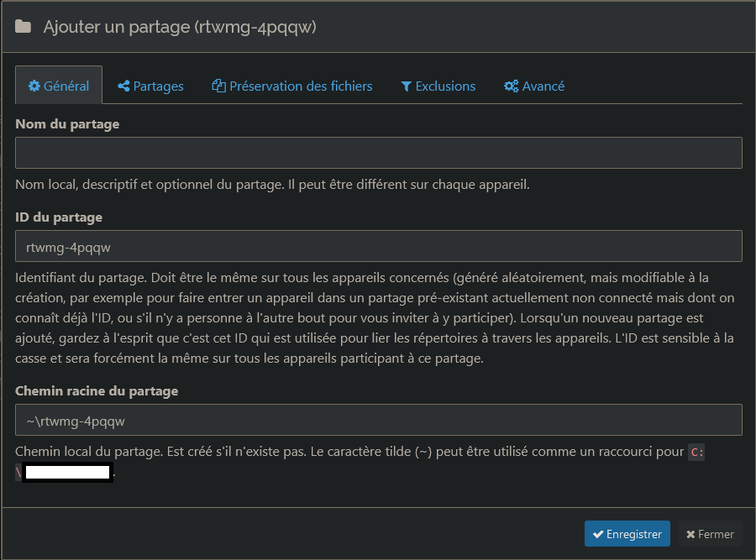
Task: Click the Ajouter un partage dialog title text
Action: [x=179, y=27]
